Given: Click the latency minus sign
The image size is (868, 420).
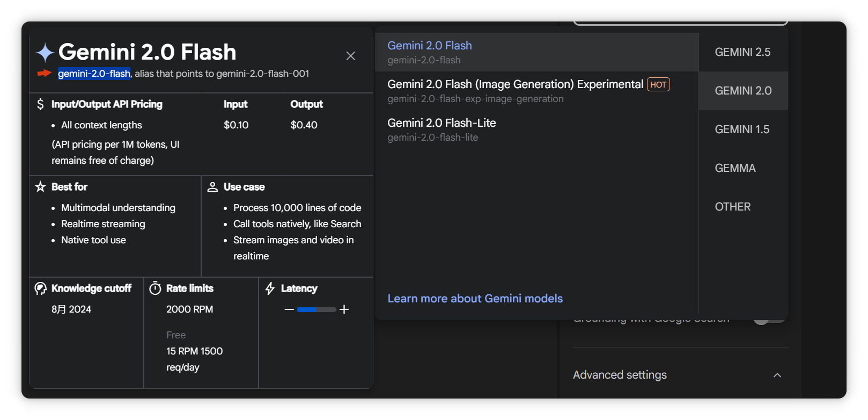Looking at the screenshot, I should tap(289, 309).
